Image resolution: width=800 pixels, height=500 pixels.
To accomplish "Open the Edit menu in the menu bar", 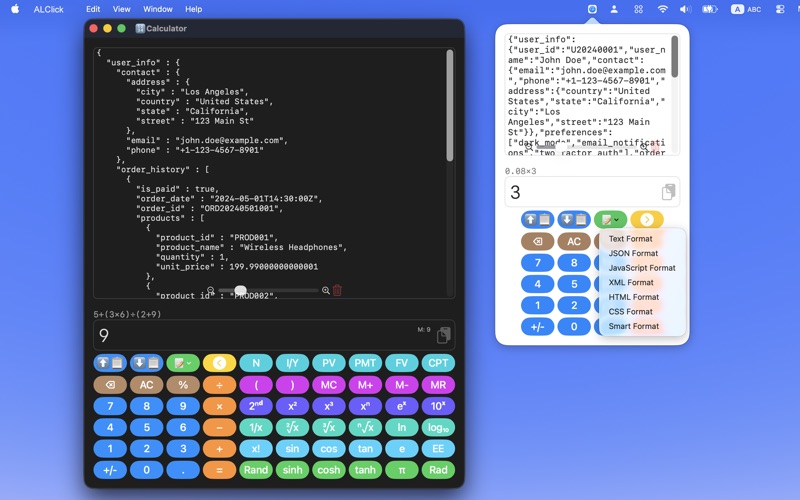I will [x=93, y=9].
